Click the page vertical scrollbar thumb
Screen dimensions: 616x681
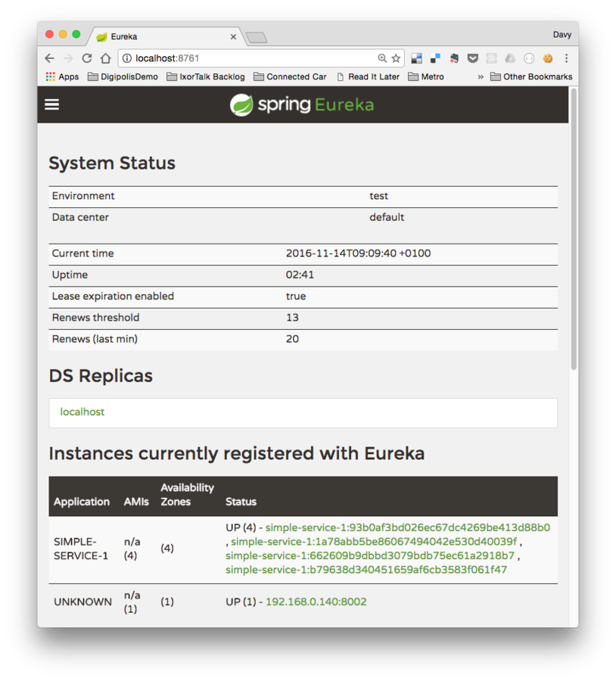[574, 229]
